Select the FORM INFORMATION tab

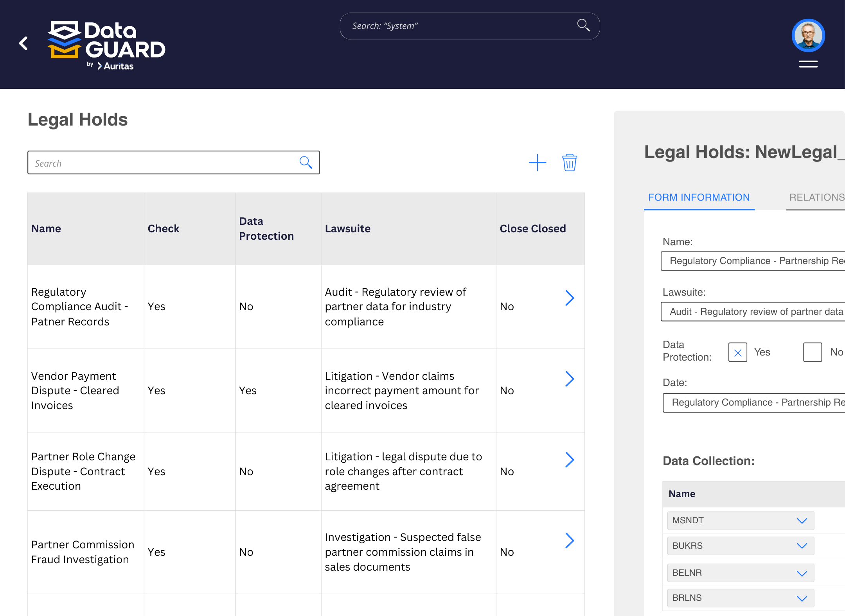tap(699, 197)
